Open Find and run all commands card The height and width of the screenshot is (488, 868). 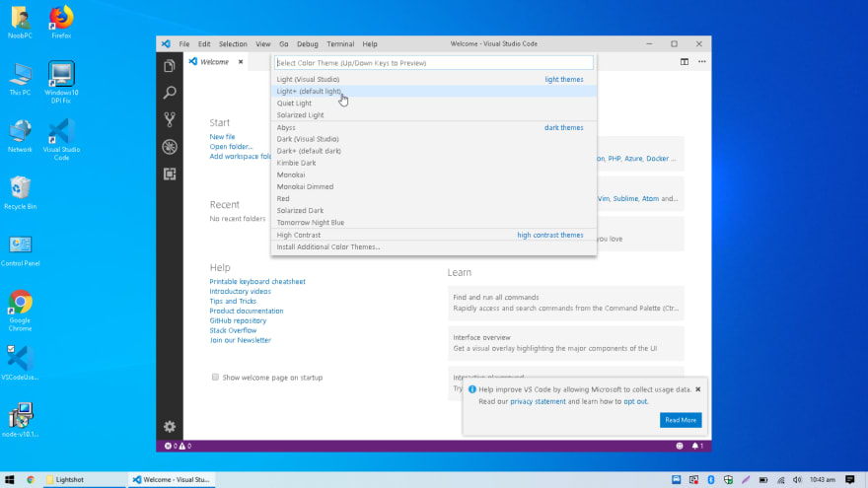(x=566, y=303)
